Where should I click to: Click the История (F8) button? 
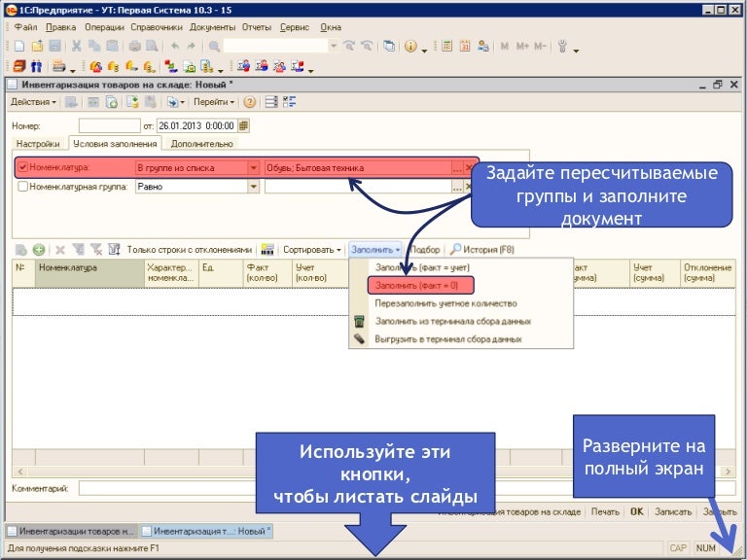pos(482,250)
